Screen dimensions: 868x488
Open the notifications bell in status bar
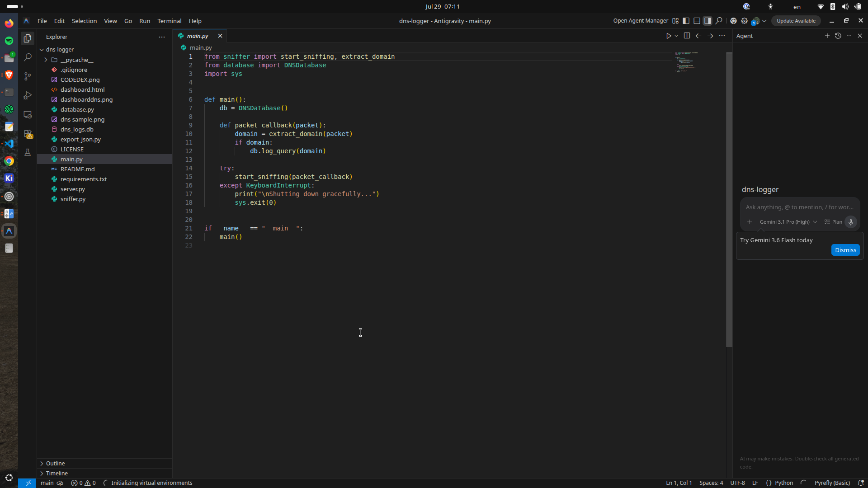pos(860,483)
